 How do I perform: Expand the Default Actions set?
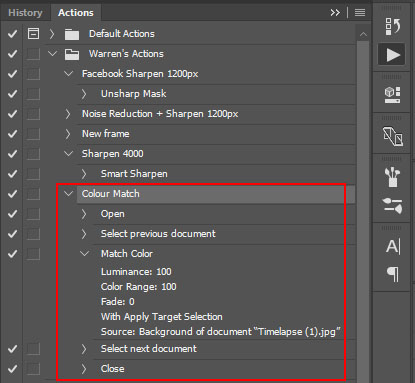(x=52, y=34)
